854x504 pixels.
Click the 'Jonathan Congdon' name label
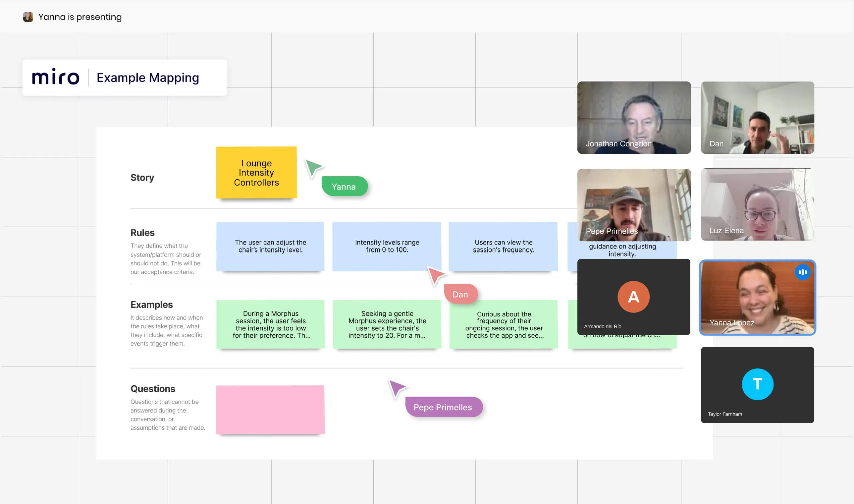(618, 144)
